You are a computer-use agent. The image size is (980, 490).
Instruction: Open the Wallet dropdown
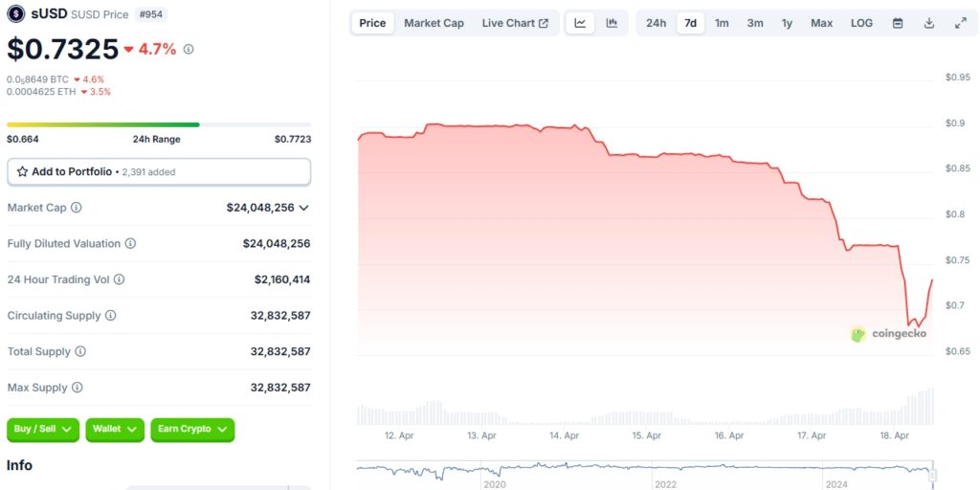pyautogui.click(x=115, y=430)
